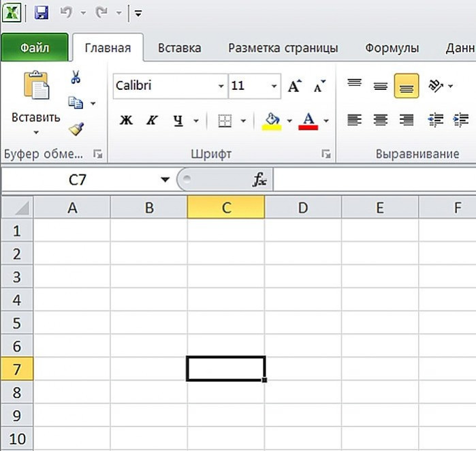476x451 pixels.
Task: Click the Undo arrow icon
Action: (x=66, y=13)
